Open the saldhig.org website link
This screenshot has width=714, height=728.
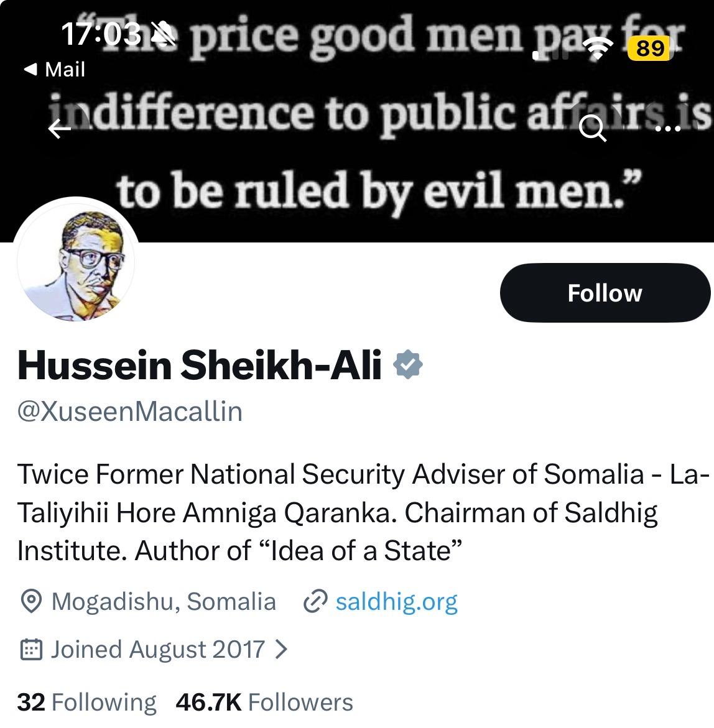tap(396, 601)
